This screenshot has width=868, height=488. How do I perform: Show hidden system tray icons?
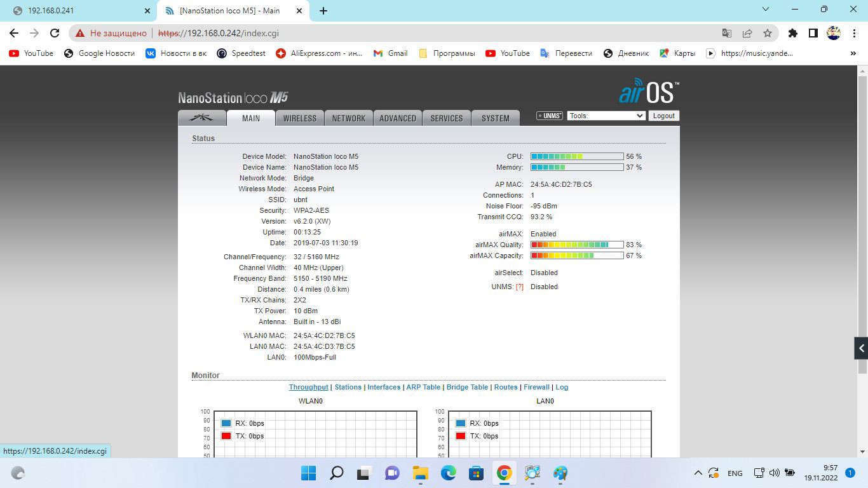(x=698, y=473)
